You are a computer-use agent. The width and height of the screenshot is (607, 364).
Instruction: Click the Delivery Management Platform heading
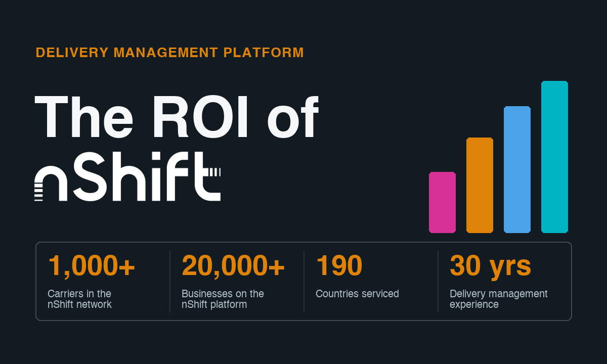click(x=170, y=53)
